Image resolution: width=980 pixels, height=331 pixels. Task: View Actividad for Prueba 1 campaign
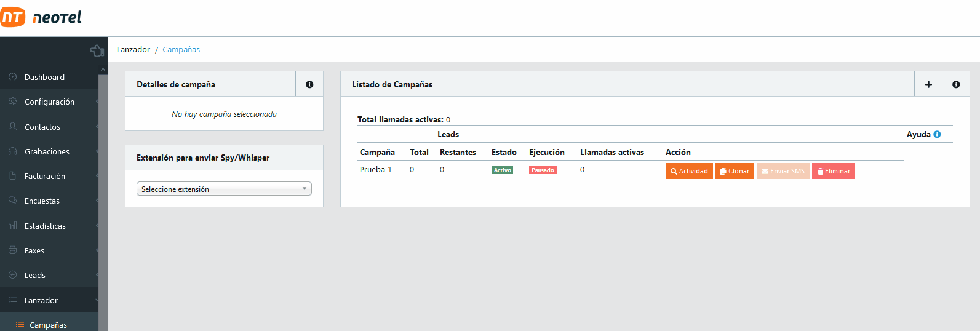(x=689, y=171)
